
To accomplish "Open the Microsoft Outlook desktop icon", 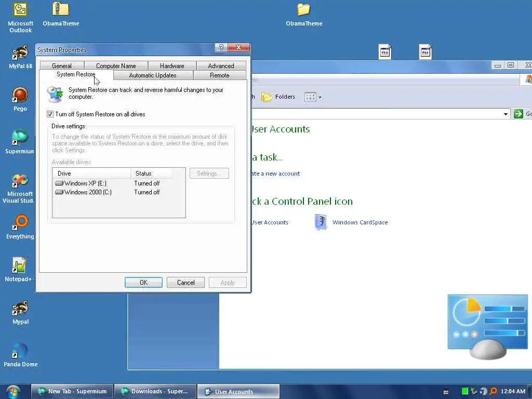I will coord(20,17).
